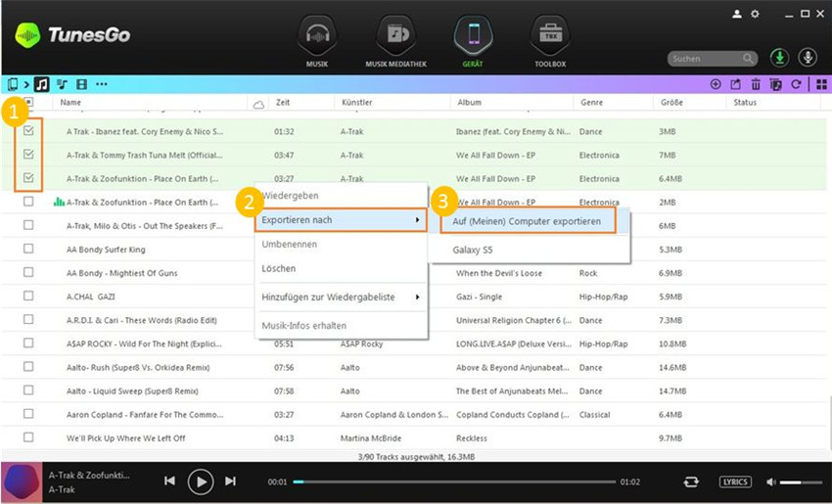
Task: Click the now-playing album art thumbnail
Action: coord(22,482)
